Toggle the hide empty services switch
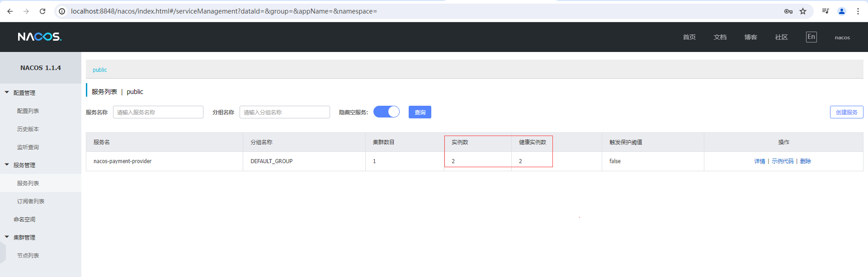 click(x=387, y=112)
